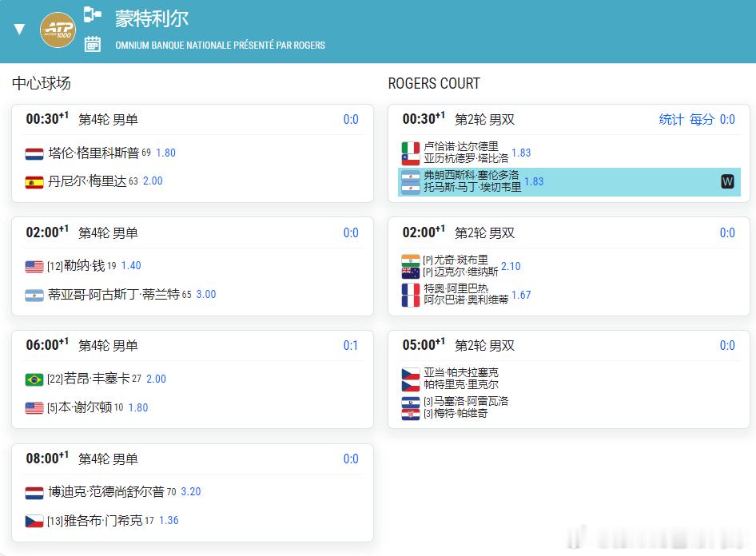Viewport: 756px width, 556px height.
Task: Click odds 2.00 for 梅里达
Action: coord(153,181)
